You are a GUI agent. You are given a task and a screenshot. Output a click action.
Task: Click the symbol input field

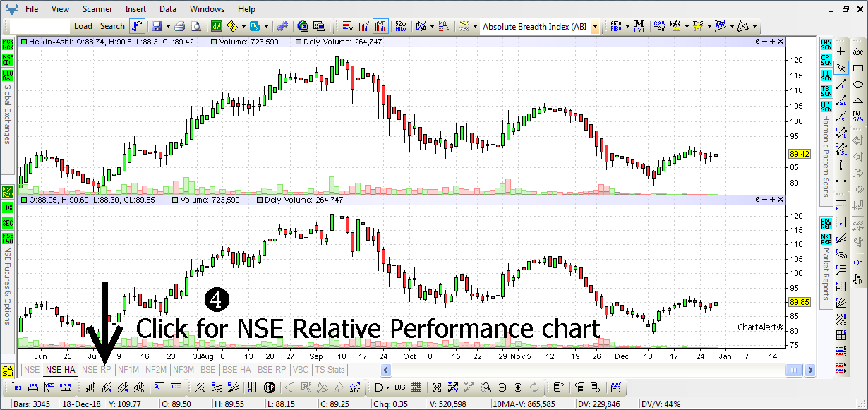[x=40, y=27]
